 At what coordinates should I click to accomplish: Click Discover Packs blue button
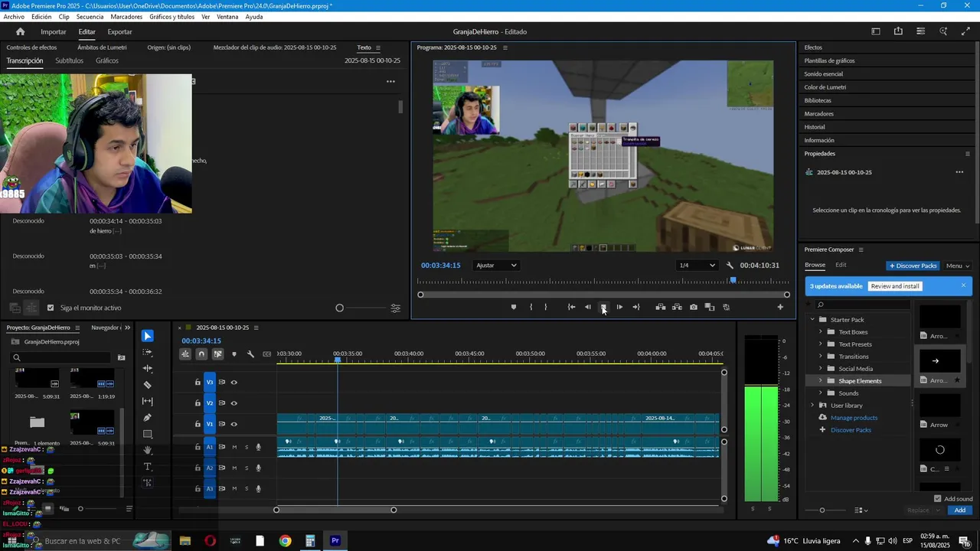click(913, 266)
